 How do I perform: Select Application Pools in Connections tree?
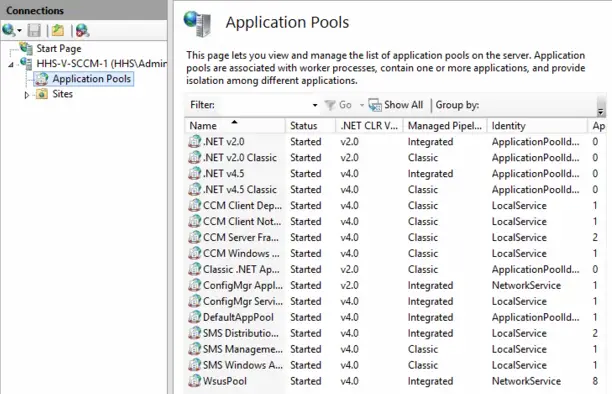pyautogui.click(x=91, y=79)
